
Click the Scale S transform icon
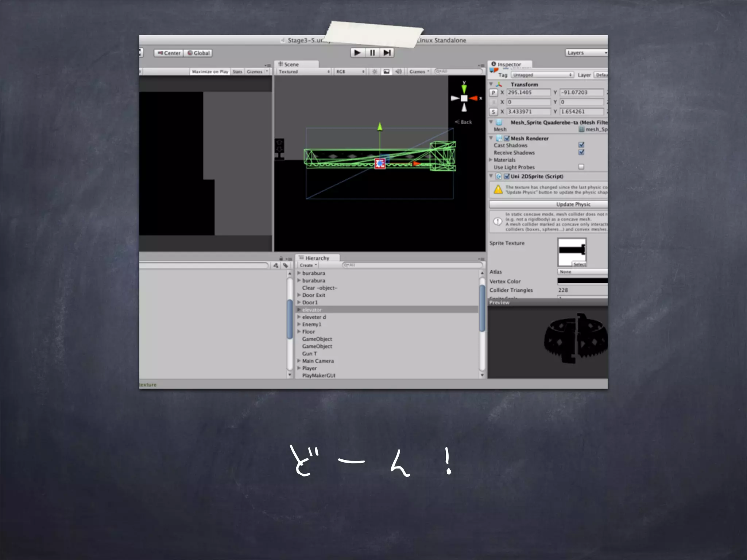493,112
